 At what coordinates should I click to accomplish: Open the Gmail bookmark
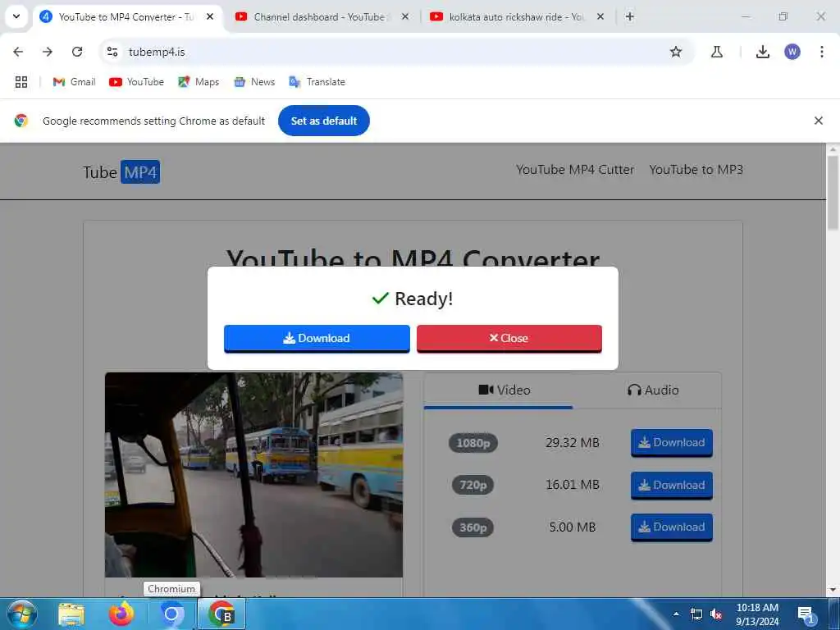pyautogui.click(x=74, y=82)
